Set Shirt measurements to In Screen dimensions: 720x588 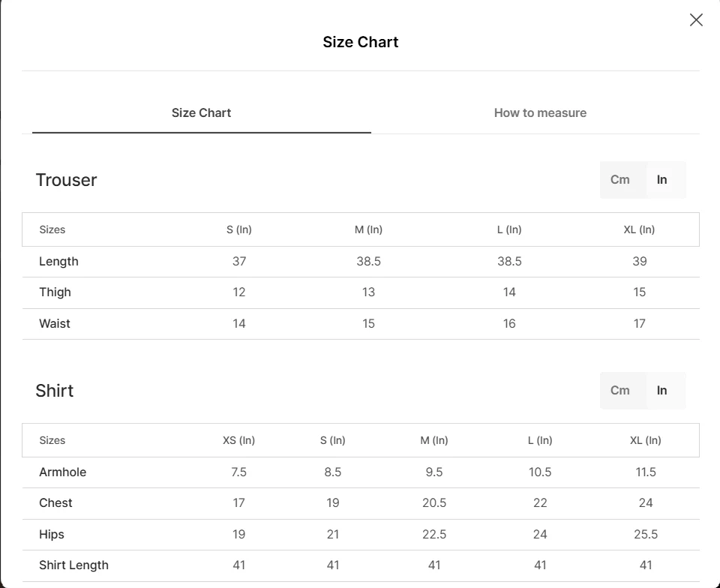pyautogui.click(x=661, y=391)
